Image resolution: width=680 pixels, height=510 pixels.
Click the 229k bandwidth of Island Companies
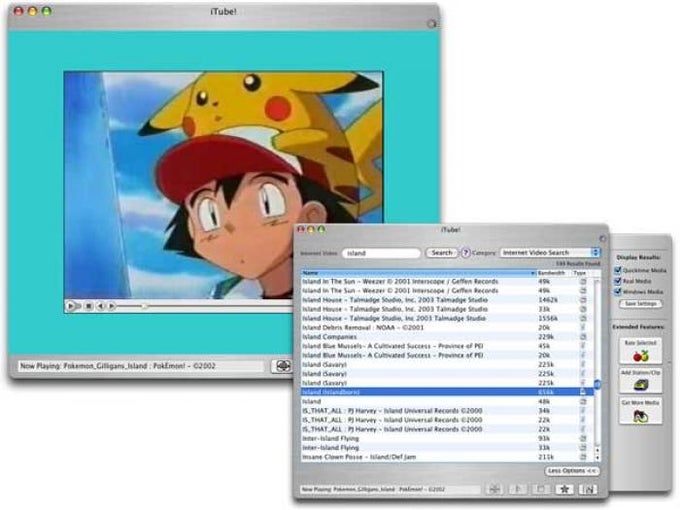tap(546, 337)
